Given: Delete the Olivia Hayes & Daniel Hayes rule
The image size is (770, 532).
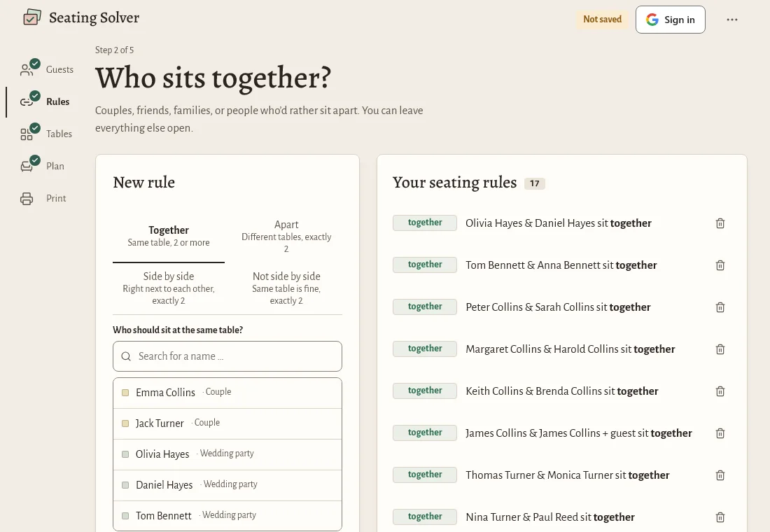Looking at the screenshot, I should pos(720,223).
